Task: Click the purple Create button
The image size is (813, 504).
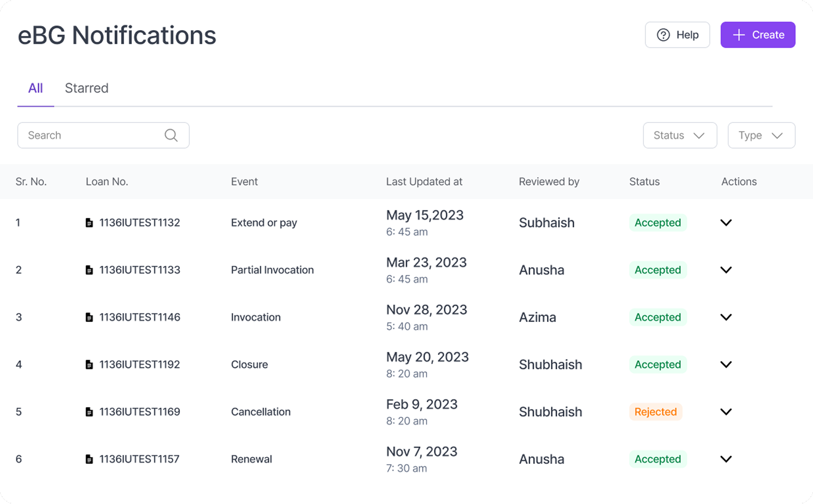Action: click(757, 35)
